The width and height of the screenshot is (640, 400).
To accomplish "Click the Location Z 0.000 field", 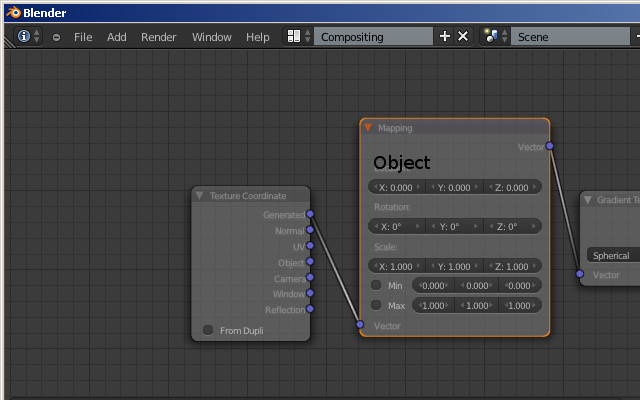I will coord(513,187).
